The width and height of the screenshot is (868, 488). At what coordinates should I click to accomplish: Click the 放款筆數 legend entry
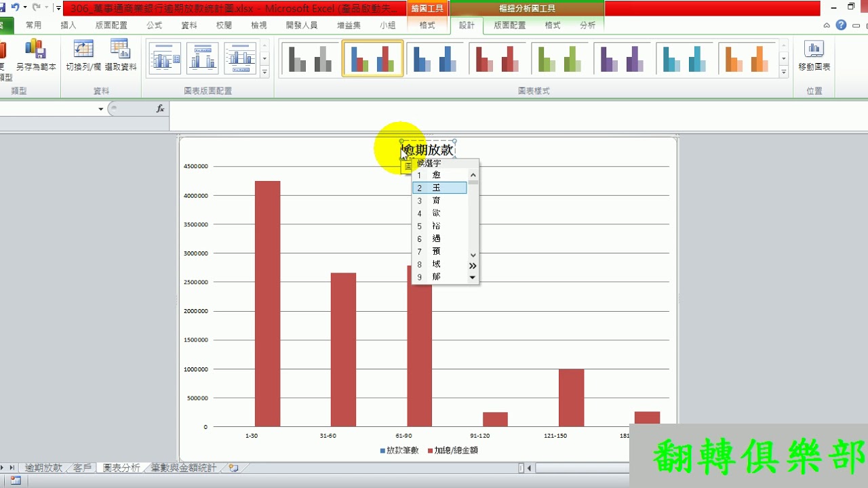click(399, 450)
